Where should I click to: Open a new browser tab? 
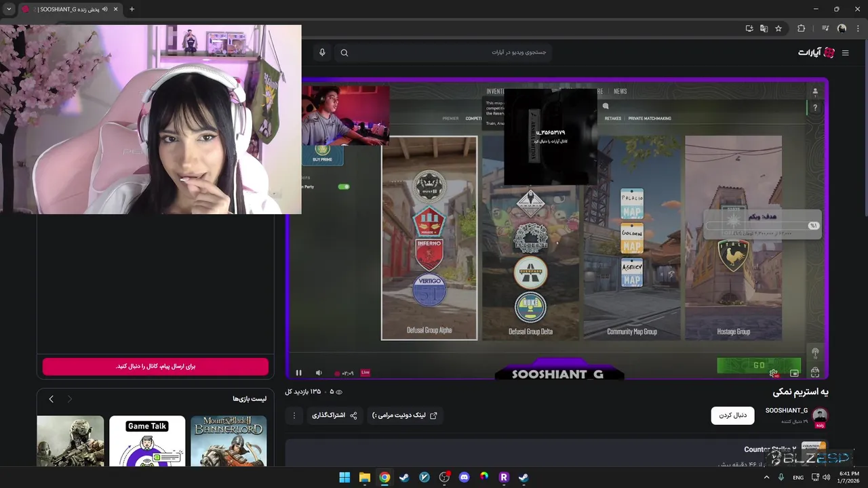point(132,9)
